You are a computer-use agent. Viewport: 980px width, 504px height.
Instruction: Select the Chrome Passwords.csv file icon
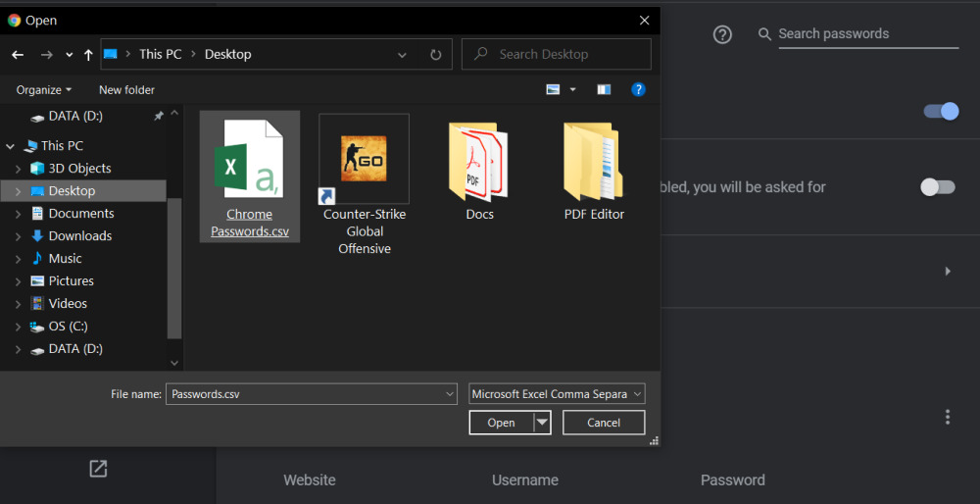[x=249, y=159]
